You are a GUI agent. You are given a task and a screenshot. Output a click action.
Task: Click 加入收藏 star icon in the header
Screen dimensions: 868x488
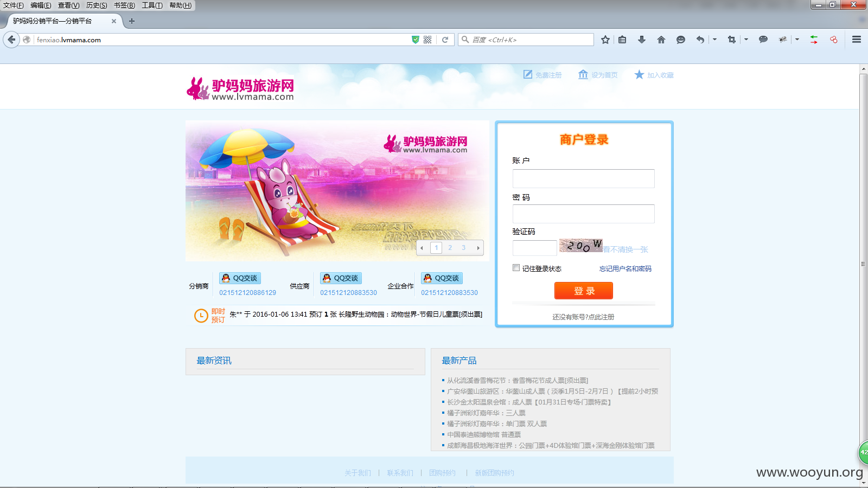pyautogui.click(x=639, y=74)
